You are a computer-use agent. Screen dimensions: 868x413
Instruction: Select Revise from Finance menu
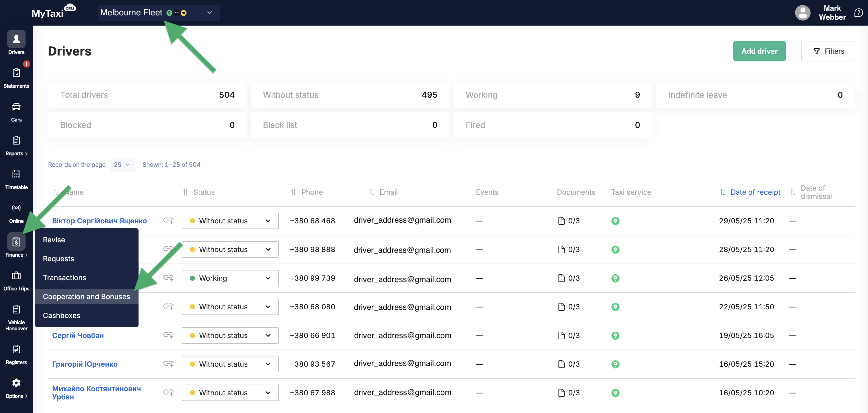87,240
